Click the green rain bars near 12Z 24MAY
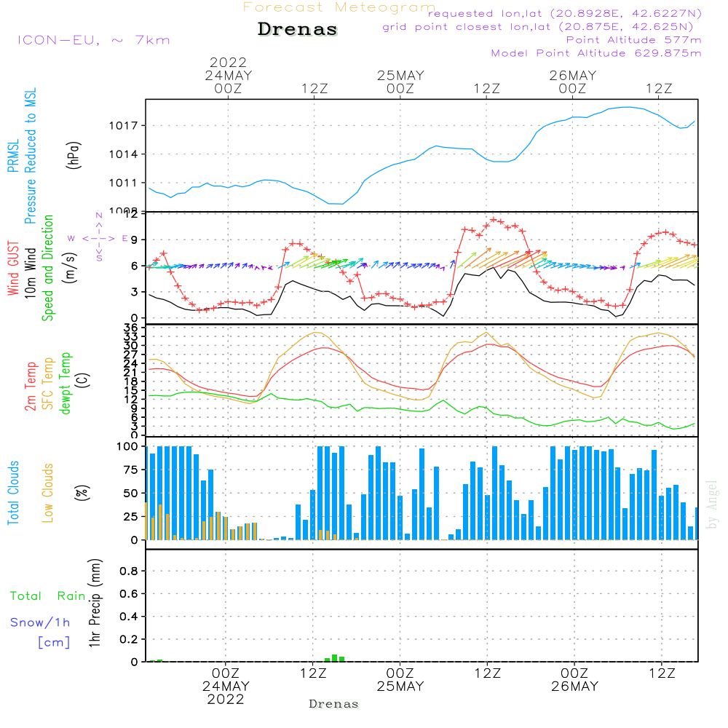The width and height of the screenshot is (728, 728). click(x=335, y=658)
